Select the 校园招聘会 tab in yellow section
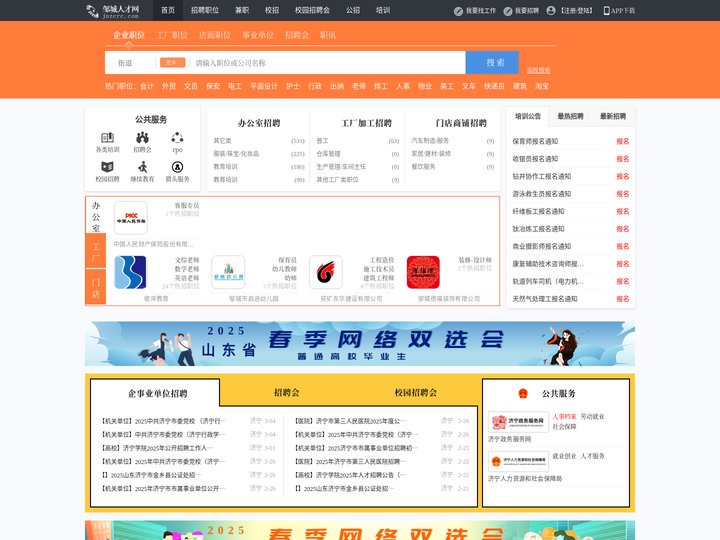 [x=416, y=393]
